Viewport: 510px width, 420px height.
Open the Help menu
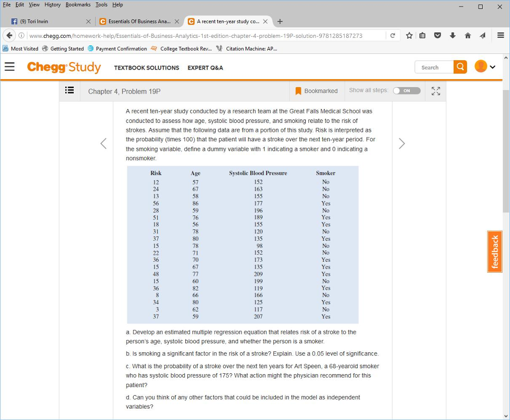click(118, 5)
